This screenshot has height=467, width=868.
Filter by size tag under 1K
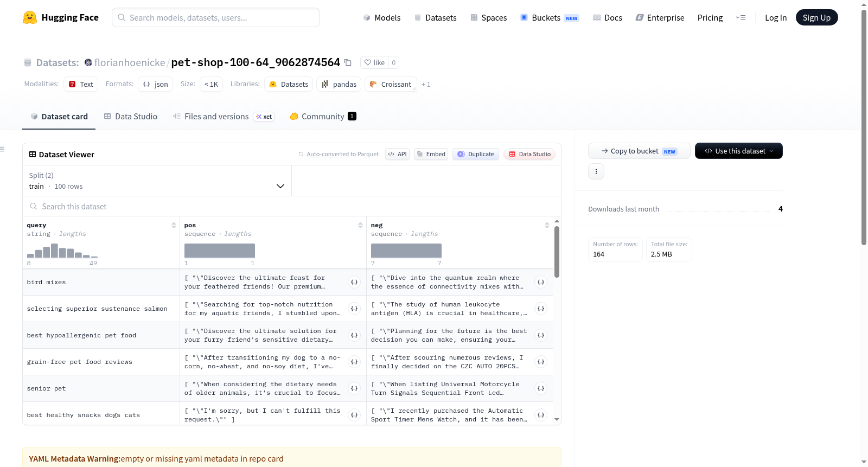[x=211, y=84]
